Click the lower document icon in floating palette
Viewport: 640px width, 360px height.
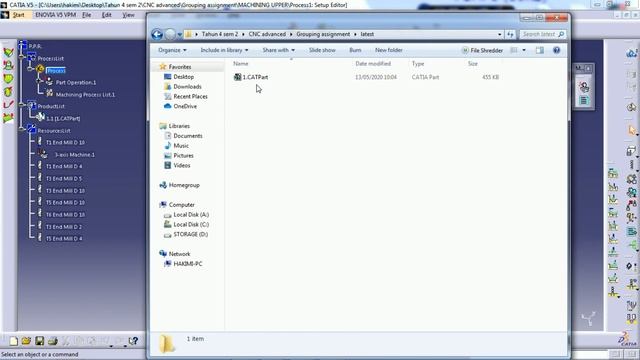tap(584, 100)
